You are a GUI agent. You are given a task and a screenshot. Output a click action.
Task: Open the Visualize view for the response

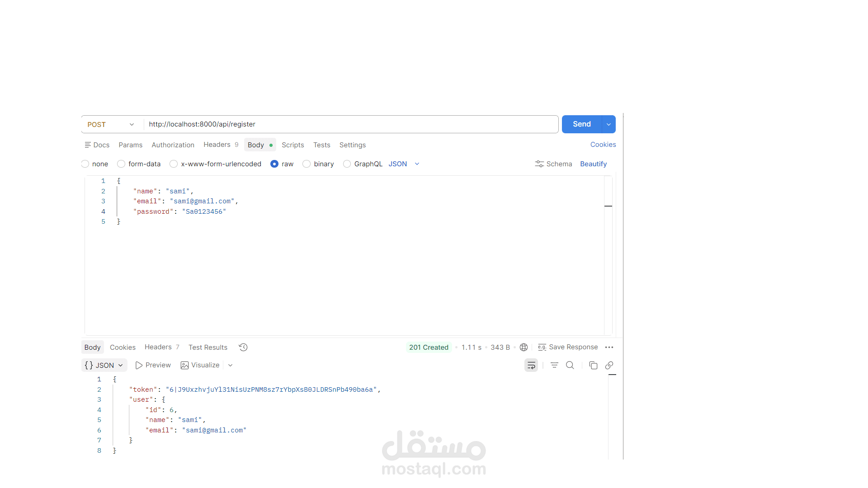(x=200, y=365)
